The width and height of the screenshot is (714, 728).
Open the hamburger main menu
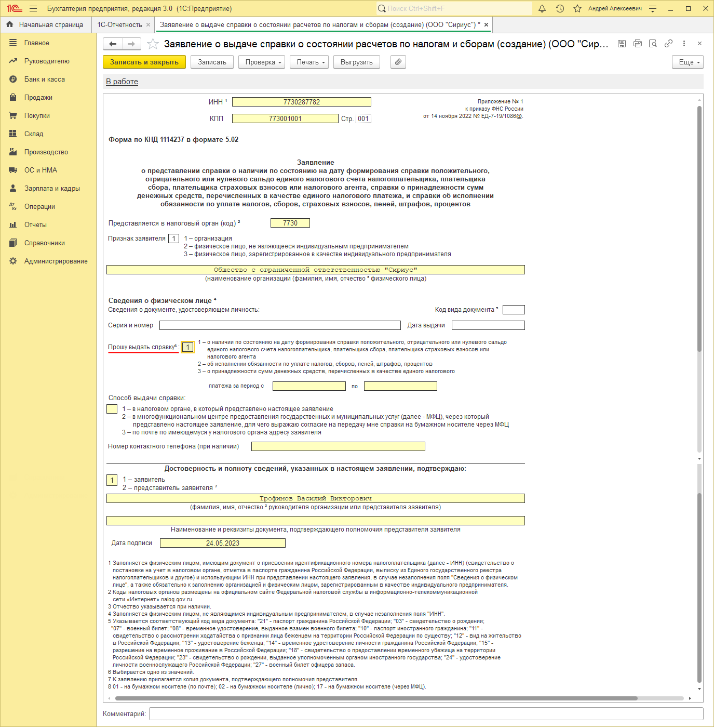(x=33, y=8)
